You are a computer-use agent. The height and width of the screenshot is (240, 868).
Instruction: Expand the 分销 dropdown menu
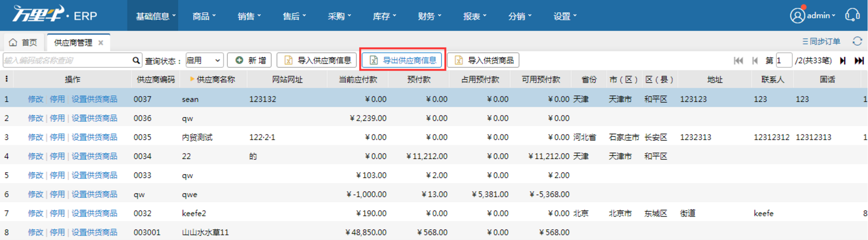520,16
